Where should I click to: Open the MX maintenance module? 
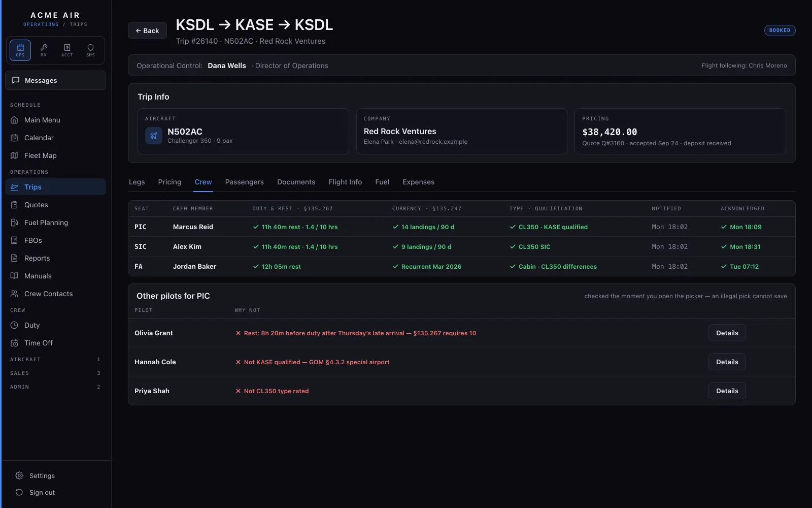44,50
